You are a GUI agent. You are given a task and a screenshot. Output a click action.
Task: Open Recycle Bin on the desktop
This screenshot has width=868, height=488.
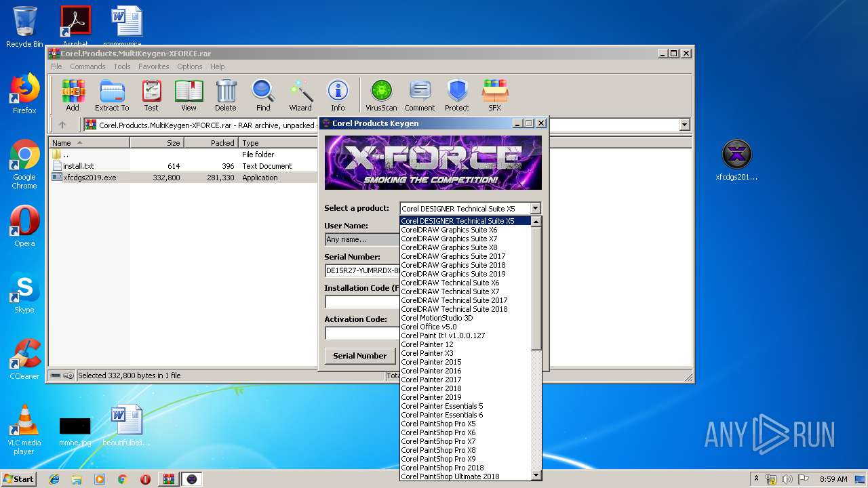24,27
